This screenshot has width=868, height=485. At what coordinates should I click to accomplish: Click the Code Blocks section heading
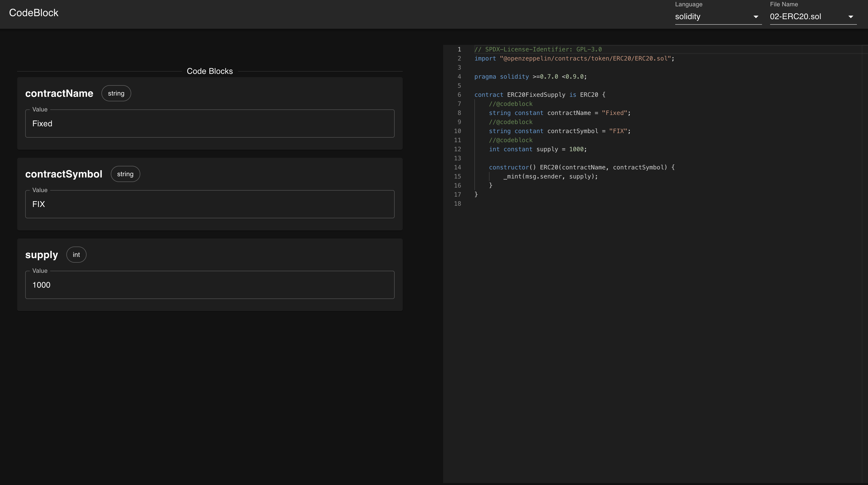pos(210,71)
